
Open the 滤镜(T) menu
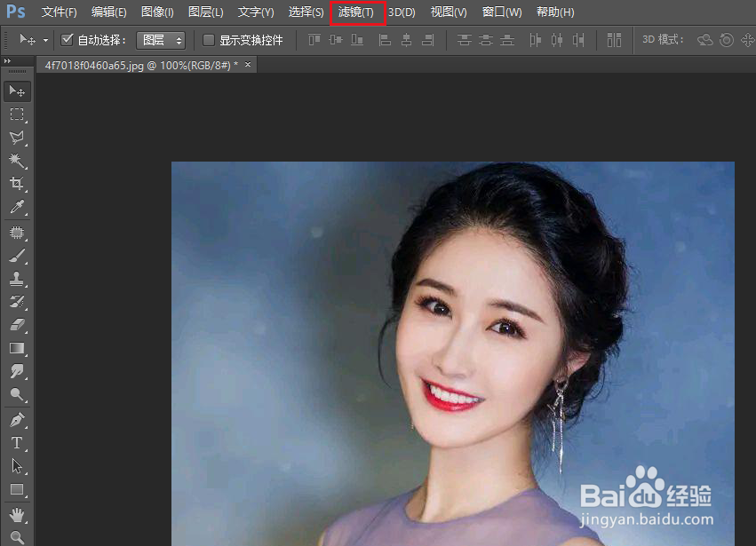pos(356,12)
